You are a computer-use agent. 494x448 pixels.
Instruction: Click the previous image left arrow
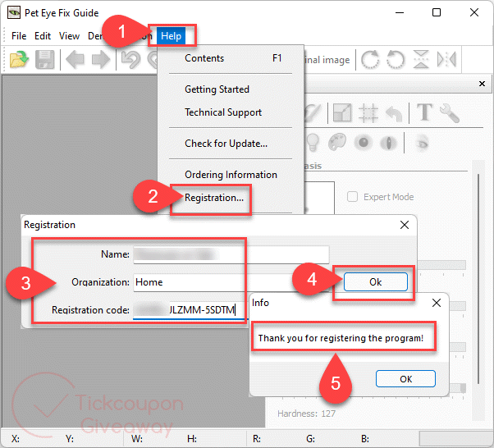(x=75, y=60)
